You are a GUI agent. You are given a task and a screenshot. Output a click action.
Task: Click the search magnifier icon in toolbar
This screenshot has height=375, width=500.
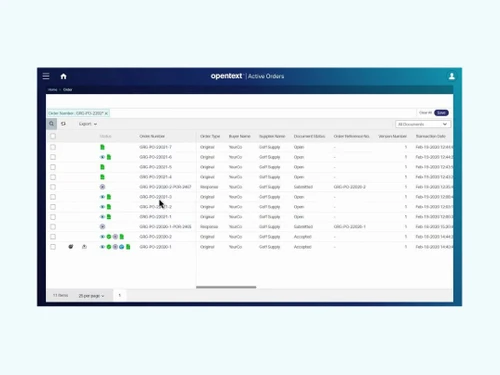[51, 124]
